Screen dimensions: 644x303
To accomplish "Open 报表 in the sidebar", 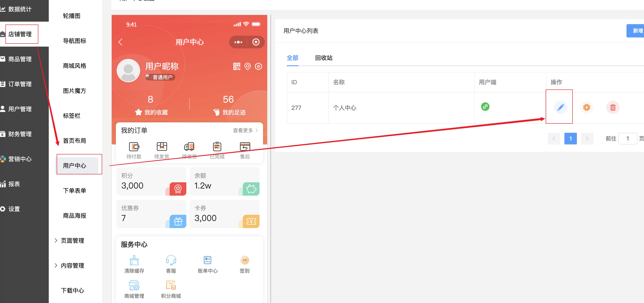I will [x=14, y=184].
